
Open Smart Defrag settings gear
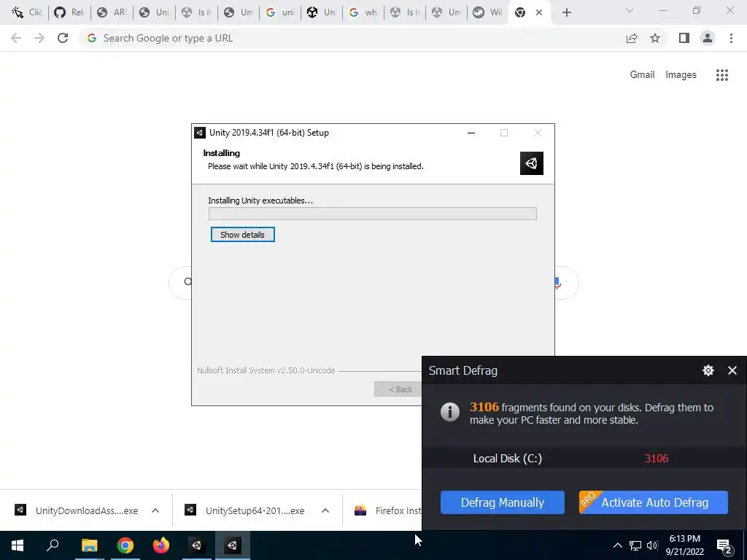(708, 370)
